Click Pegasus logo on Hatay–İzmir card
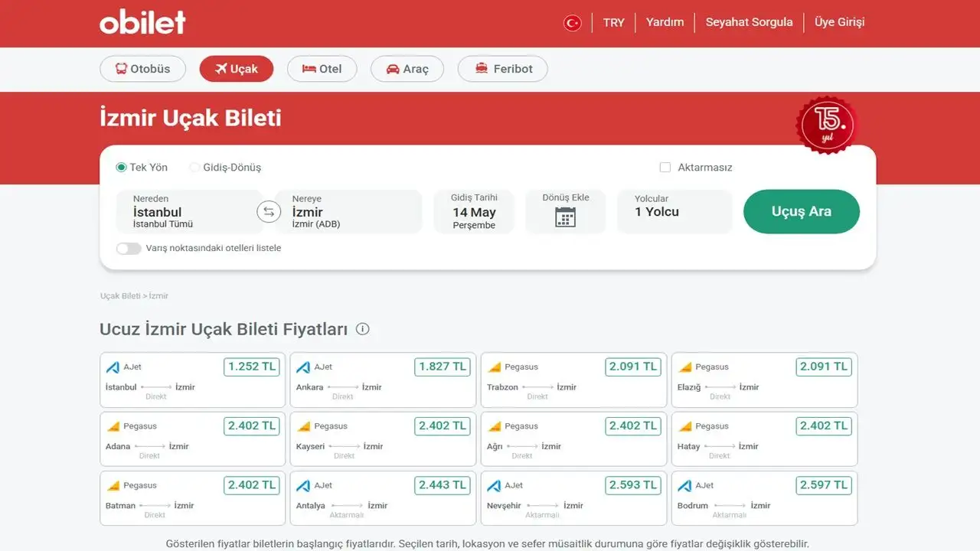Image resolution: width=980 pixels, height=551 pixels. pos(685,426)
